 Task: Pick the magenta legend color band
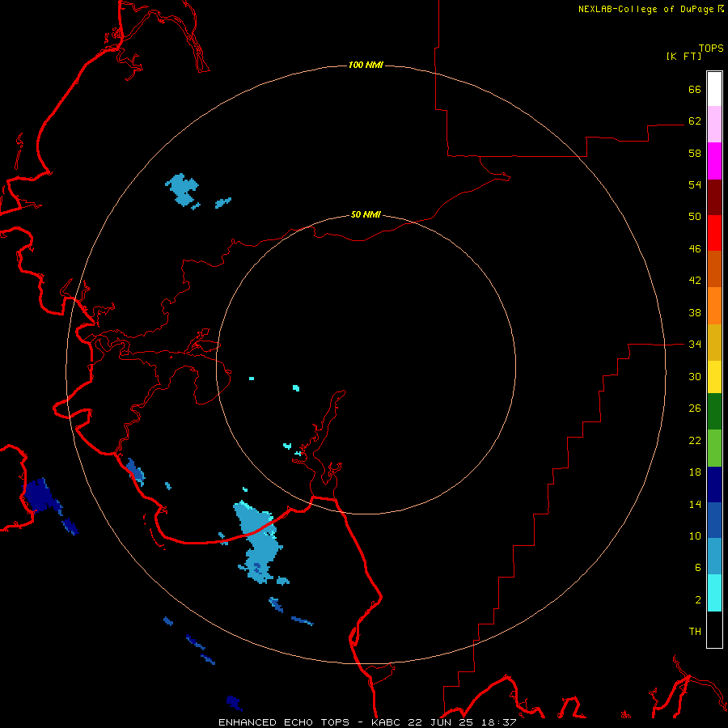(714, 161)
